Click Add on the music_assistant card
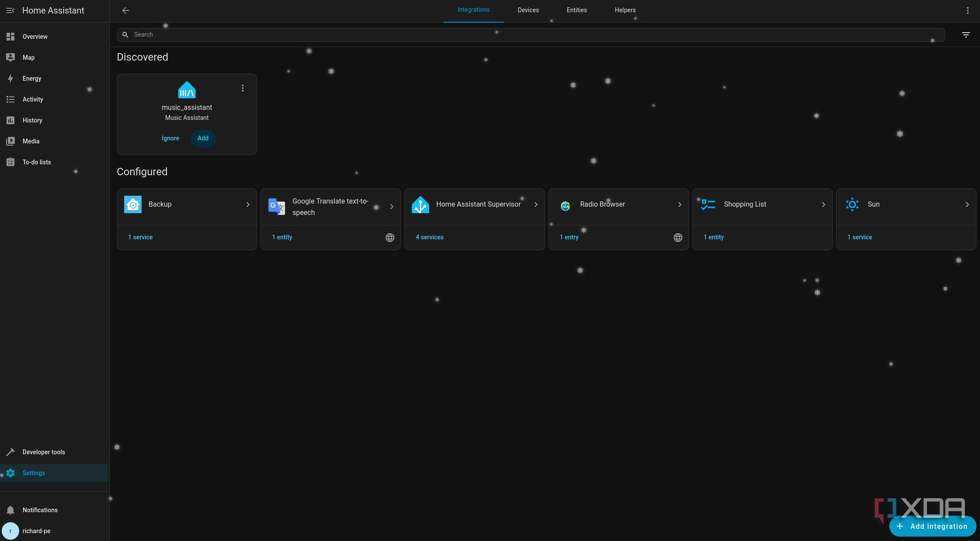 tap(203, 138)
